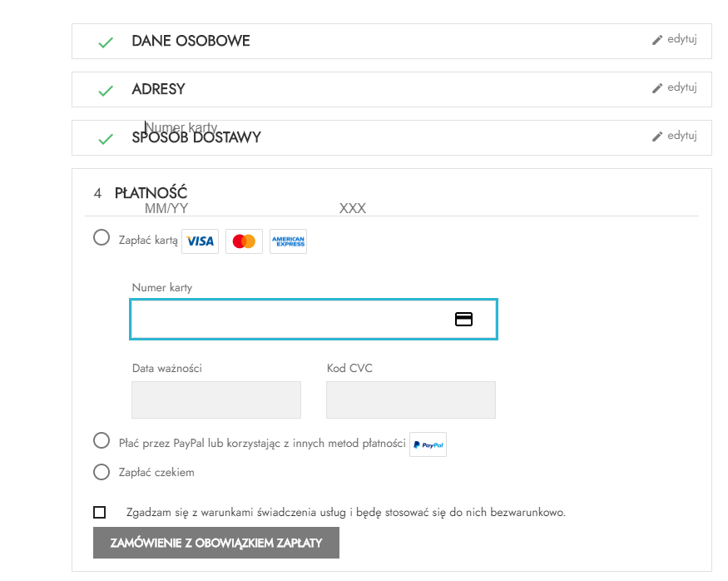Select the PayPal payment radio button
The height and width of the screenshot is (581, 728).
102,440
